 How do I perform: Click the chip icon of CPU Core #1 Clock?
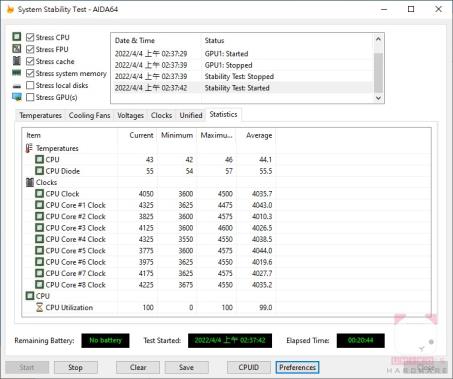pyautogui.click(x=39, y=205)
